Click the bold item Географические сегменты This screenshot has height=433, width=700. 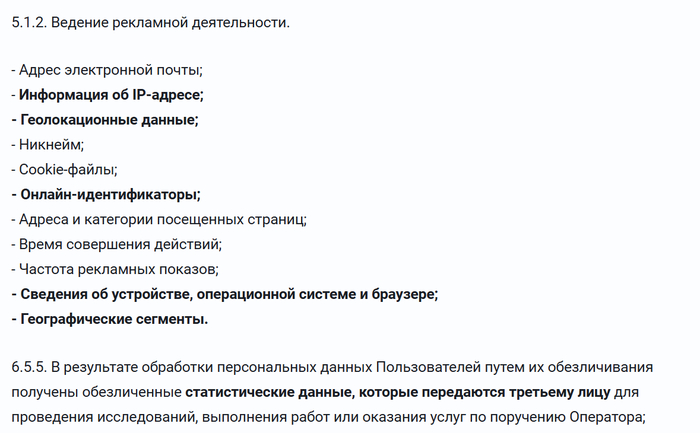pos(114,319)
